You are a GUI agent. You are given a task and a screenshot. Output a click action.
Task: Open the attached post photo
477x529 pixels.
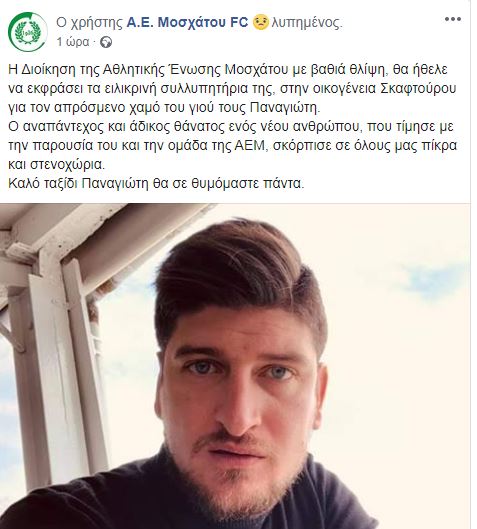coord(235,366)
